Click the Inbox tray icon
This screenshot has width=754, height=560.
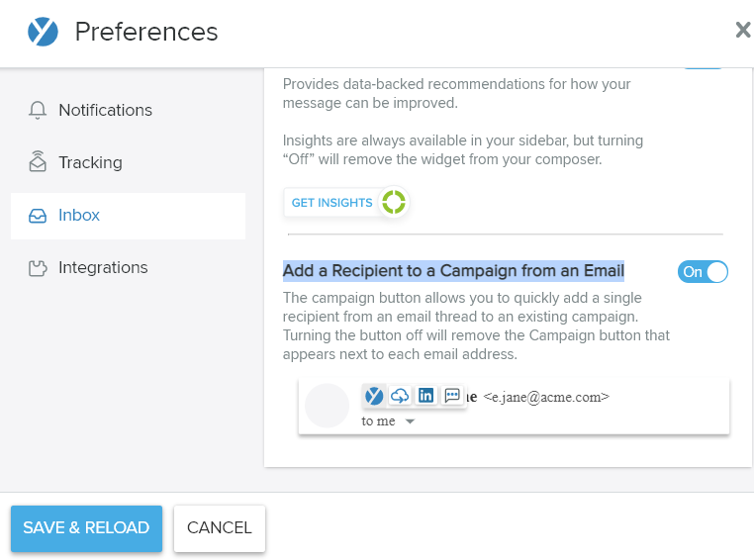point(38,216)
